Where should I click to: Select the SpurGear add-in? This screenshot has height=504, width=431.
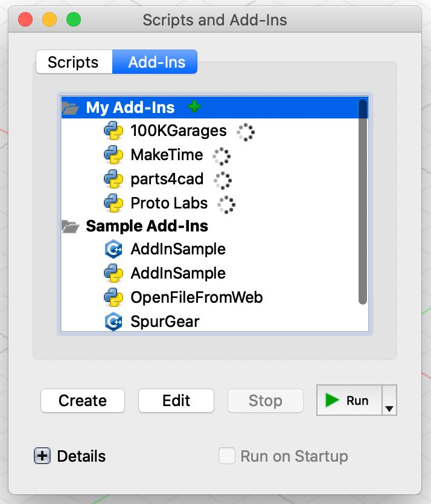click(x=165, y=321)
